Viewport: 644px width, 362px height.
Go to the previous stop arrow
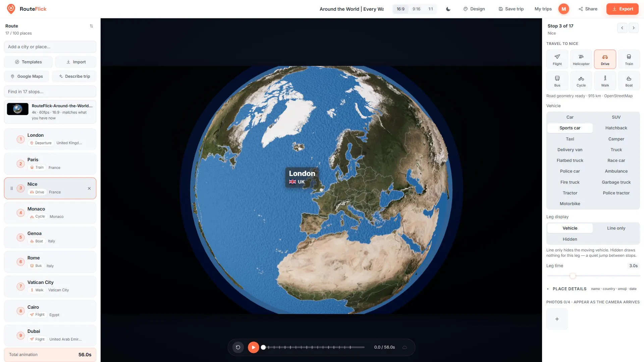click(x=622, y=28)
